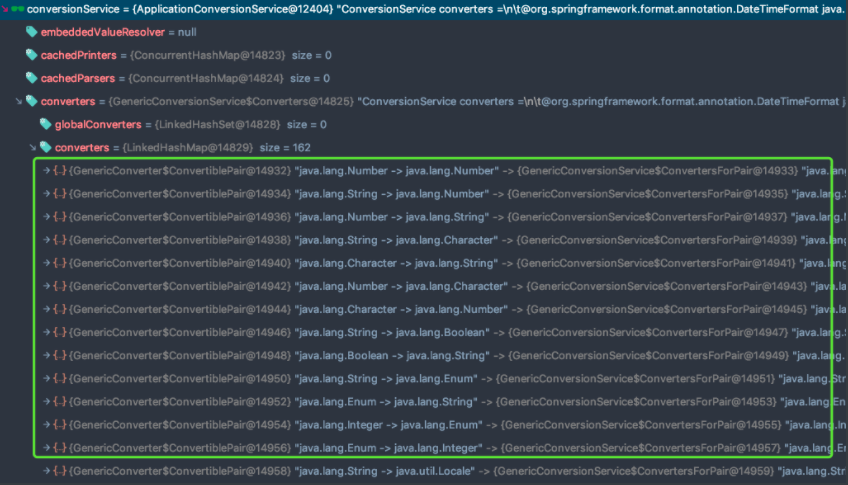Screen dimensions: 848x485
Task: Click "java.lang.String -> java.util.Locale" text
Action: [385, 471]
